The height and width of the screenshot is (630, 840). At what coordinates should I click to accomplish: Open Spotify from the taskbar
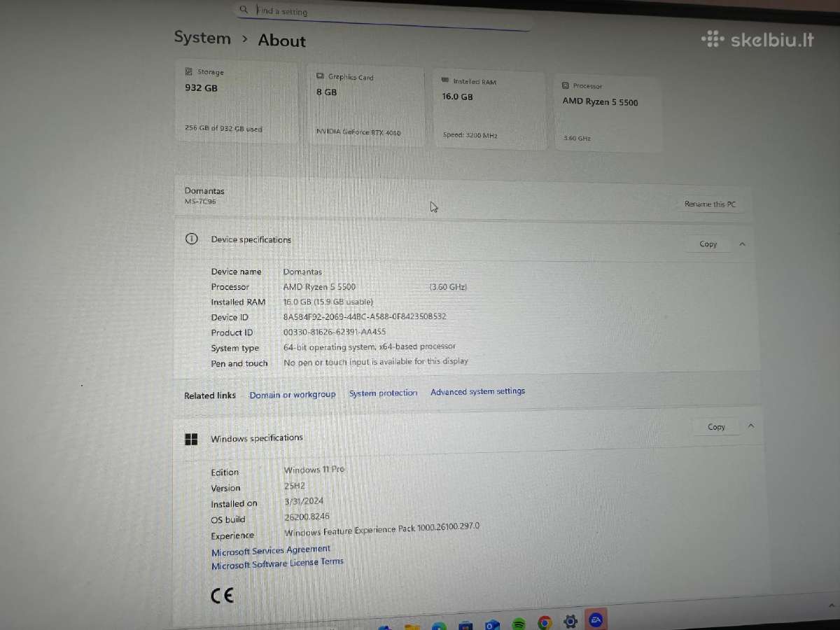519,623
